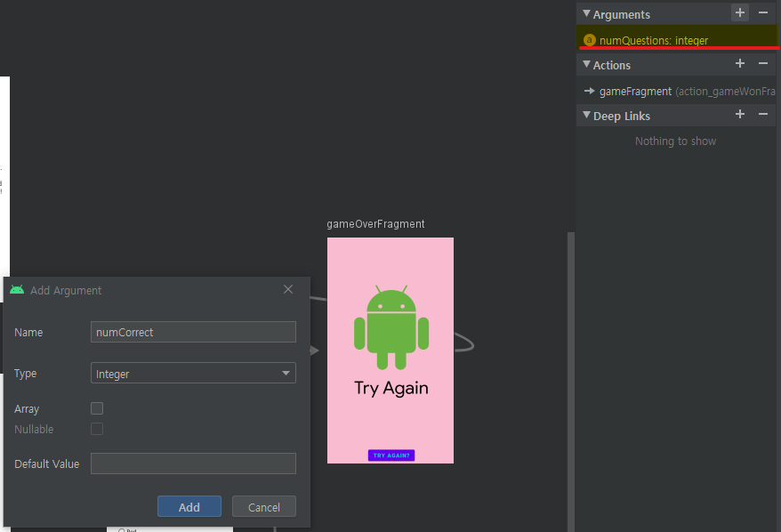Click the Default Value input field
The image size is (781, 532).
pos(193,463)
